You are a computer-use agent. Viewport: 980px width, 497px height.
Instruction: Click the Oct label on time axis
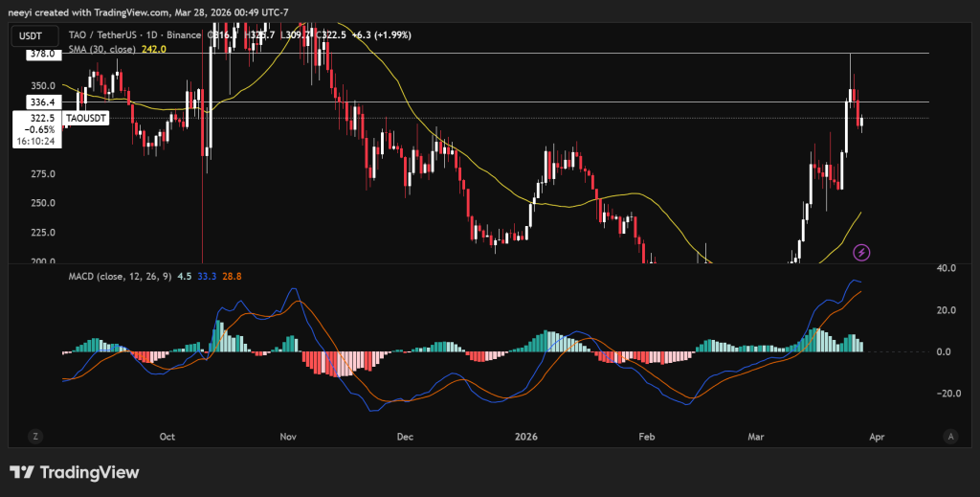coord(167,437)
